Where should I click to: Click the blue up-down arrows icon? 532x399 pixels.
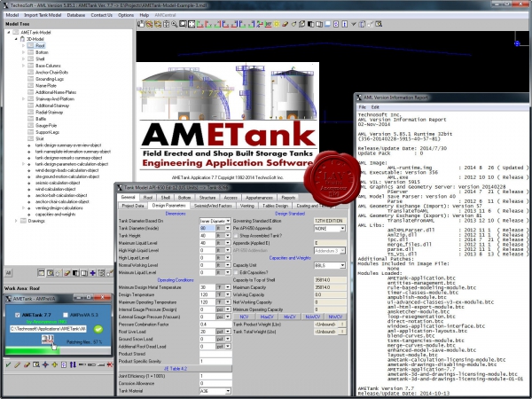coord(73,364)
